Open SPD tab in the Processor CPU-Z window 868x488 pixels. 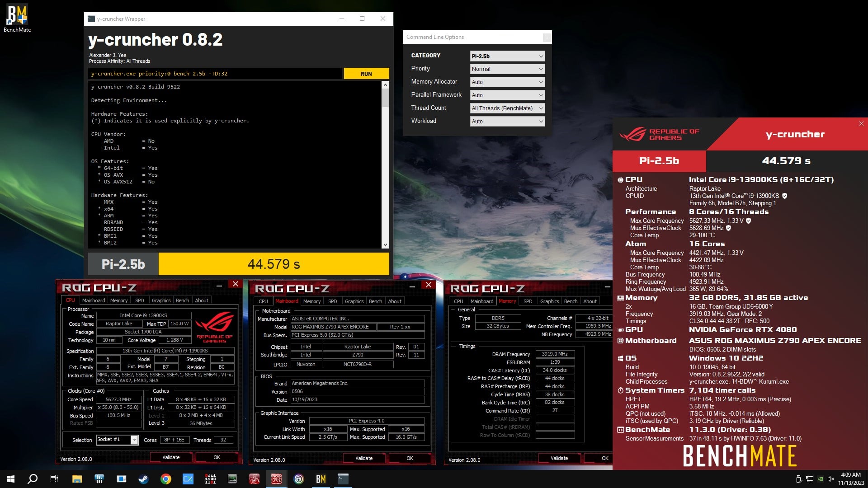click(140, 300)
